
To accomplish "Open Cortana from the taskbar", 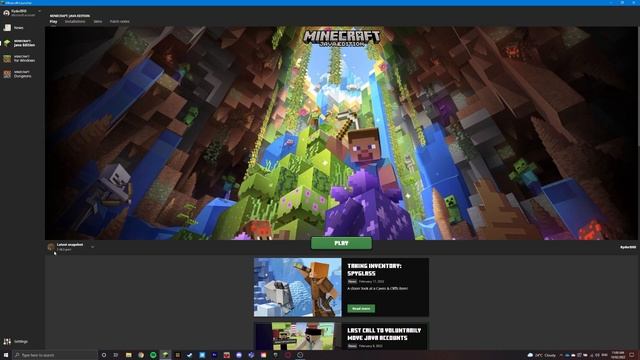I will 104,355.
